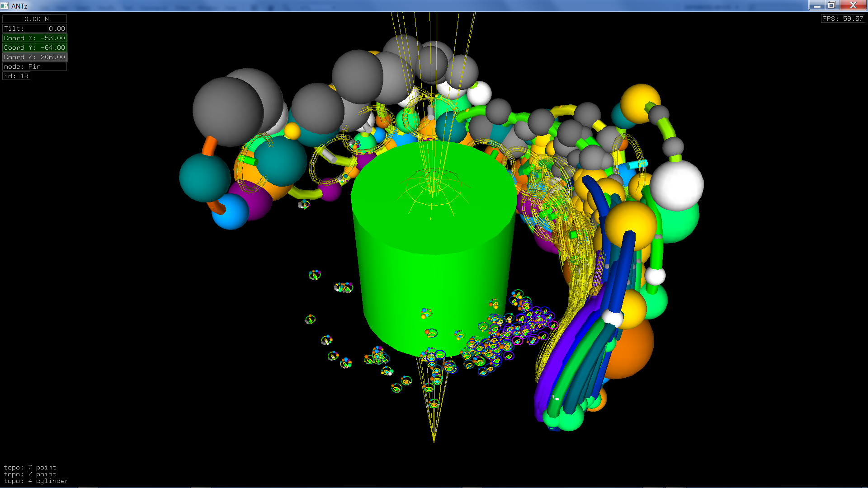The height and width of the screenshot is (488, 868).
Task: Click the id: 19 indicator box
Action: (x=16, y=76)
